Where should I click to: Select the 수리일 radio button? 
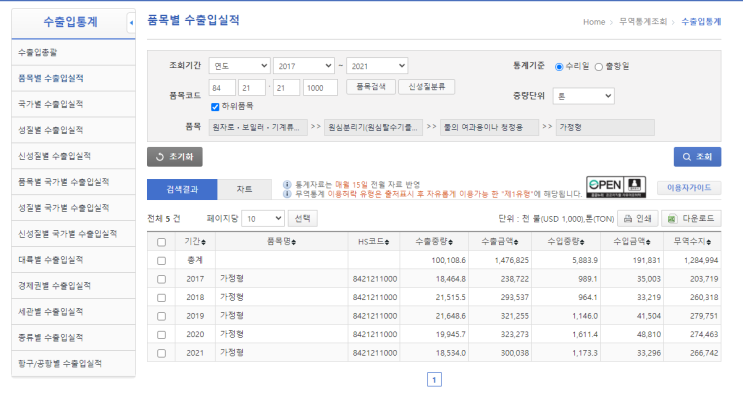point(559,66)
